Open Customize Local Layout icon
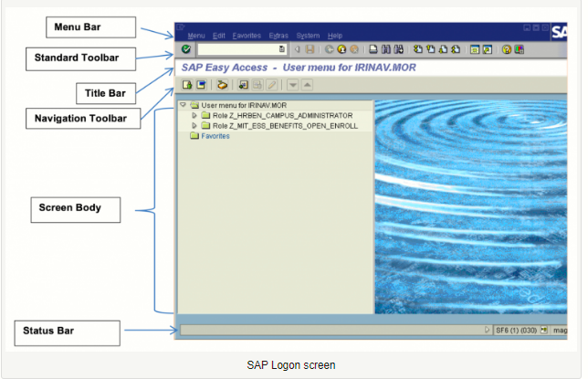The height and width of the screenshot is (379, 588). [520, 49]
